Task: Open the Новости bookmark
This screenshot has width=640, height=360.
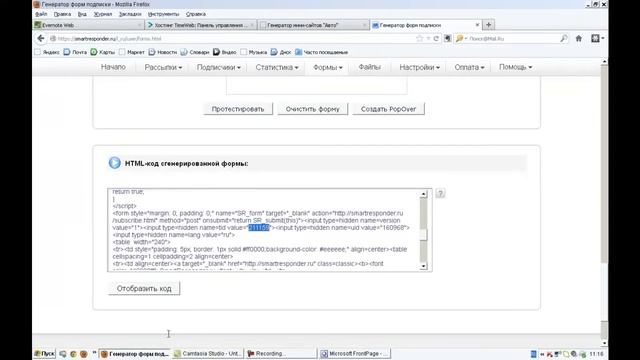Action: [162, 52]
